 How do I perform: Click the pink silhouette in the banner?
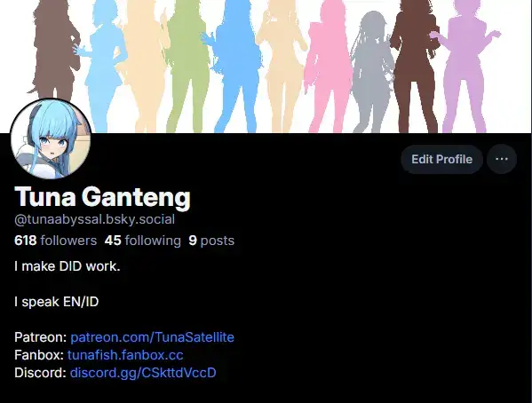pyautogui.click(x=326, y=67)
